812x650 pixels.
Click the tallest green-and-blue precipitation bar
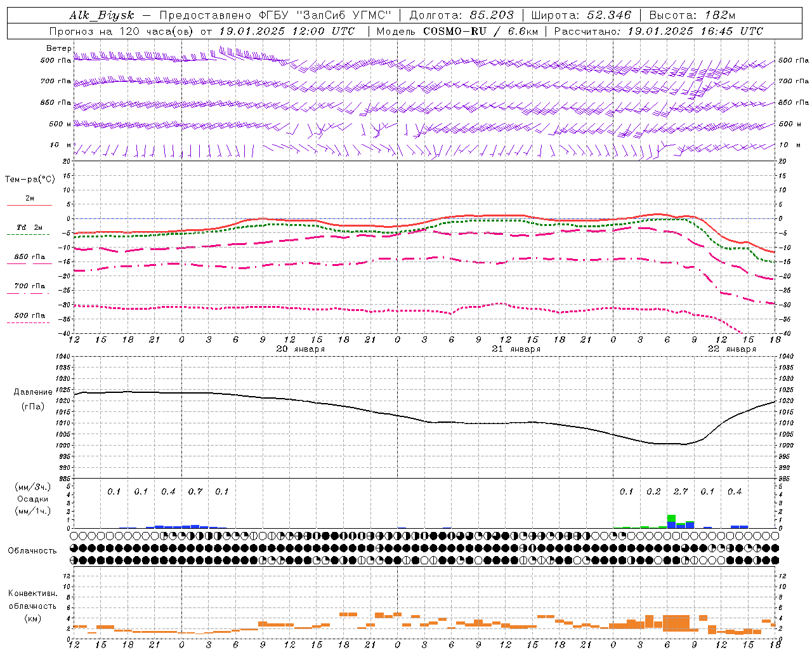(671, 521)
